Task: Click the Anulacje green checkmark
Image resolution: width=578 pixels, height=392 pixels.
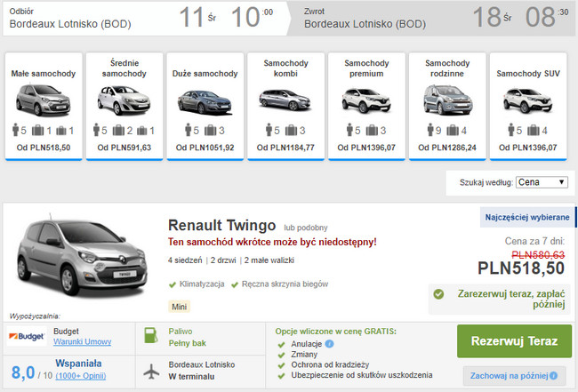Action: point(282,345)
